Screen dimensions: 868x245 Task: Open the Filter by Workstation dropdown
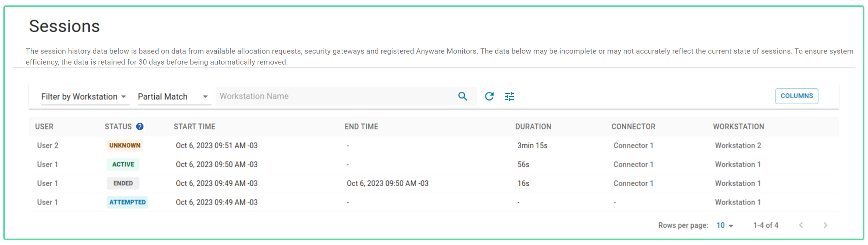(x=85, y=97)
